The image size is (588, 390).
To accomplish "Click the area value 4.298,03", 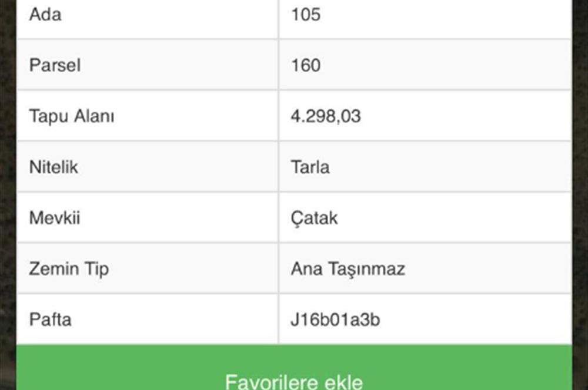I will tap(327, 116).
